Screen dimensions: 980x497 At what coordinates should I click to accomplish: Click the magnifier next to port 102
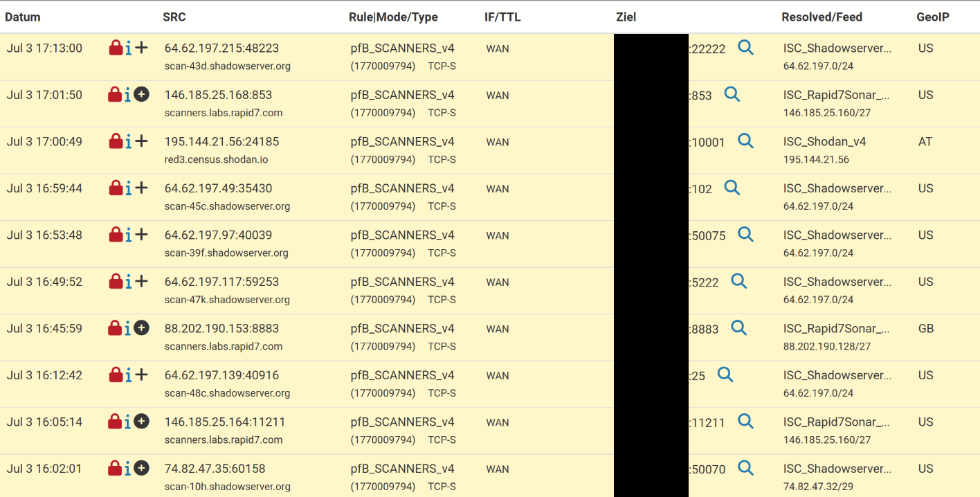click(x=732, y=188)
